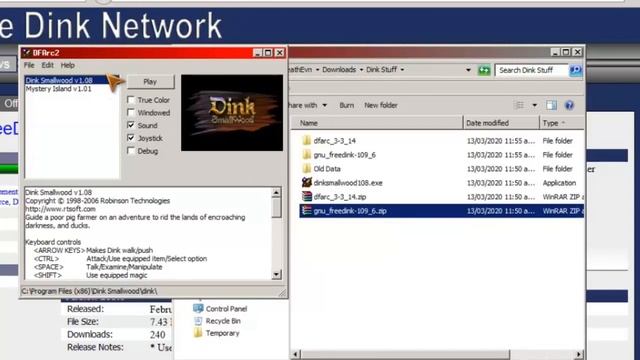Open the view options dropdown arrow
The width and height of the screenshot is (640, 360).
[534, 105]
